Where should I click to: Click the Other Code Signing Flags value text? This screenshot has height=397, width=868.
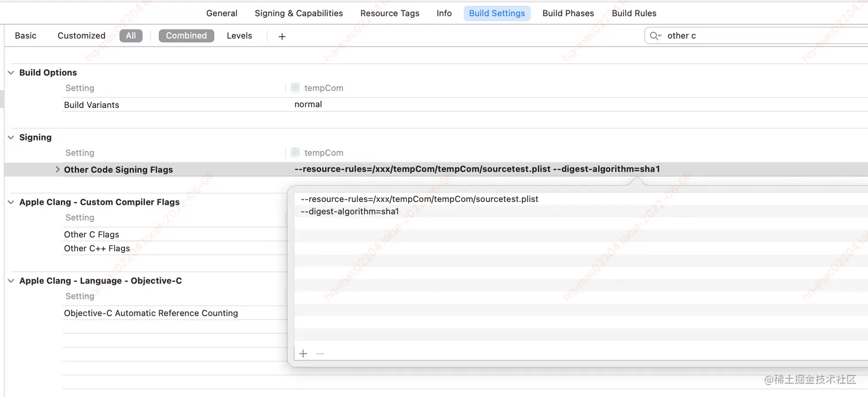477,169
